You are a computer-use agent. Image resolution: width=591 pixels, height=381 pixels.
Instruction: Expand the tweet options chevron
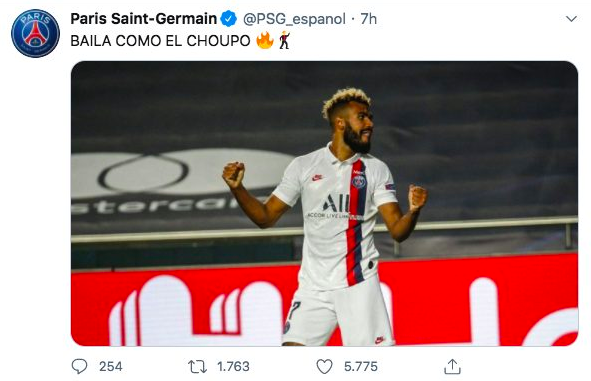click(x=571, y=18)
